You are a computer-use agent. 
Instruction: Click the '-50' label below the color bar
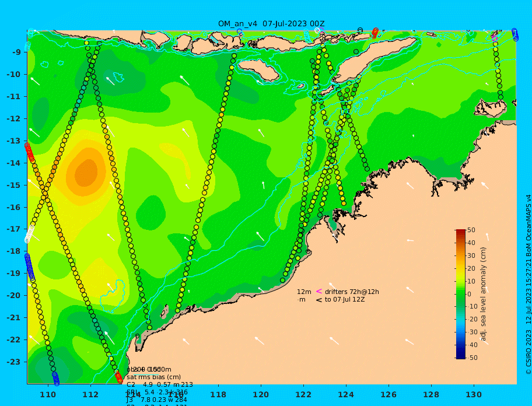point(471,358)
